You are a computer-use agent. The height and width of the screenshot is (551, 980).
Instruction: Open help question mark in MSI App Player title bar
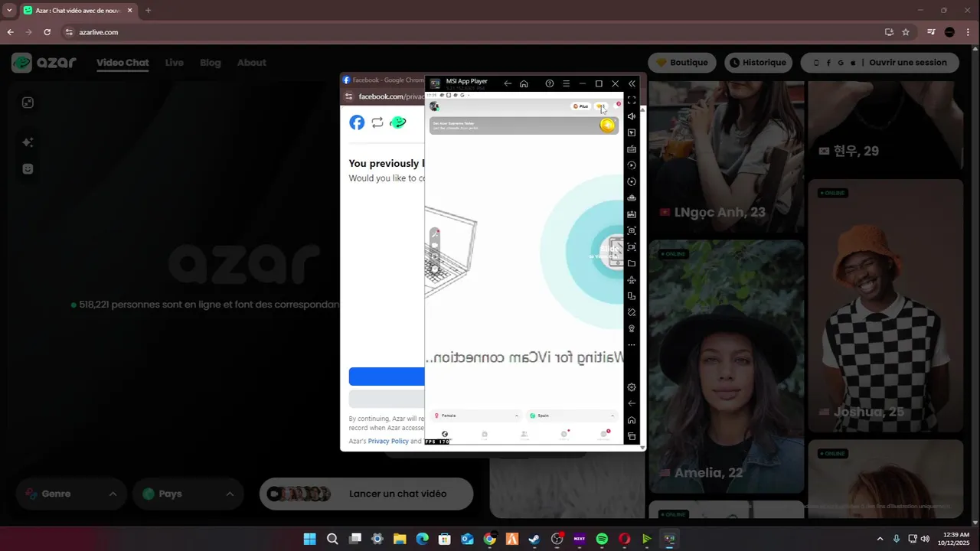(549, 83)
